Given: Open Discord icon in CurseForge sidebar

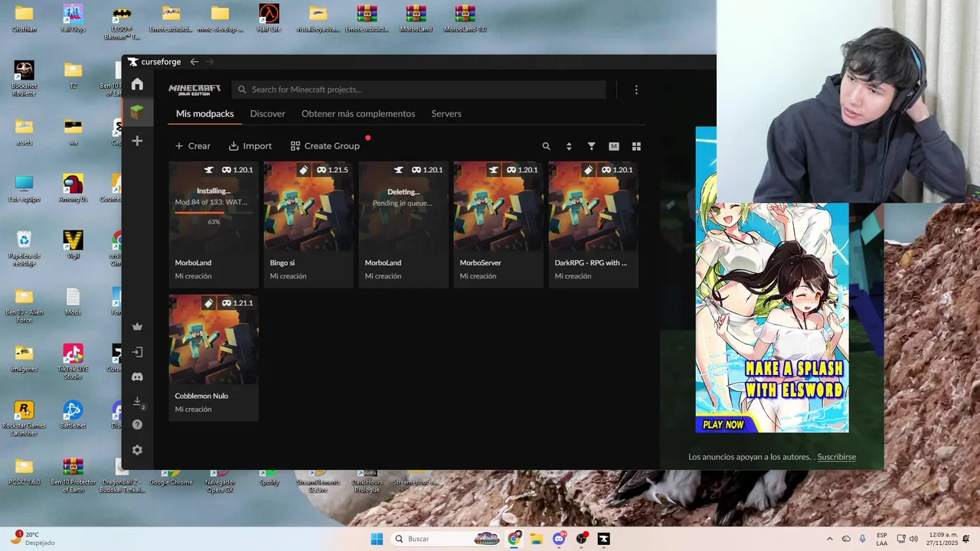Looking at the screenshot, I should point(137,377).
